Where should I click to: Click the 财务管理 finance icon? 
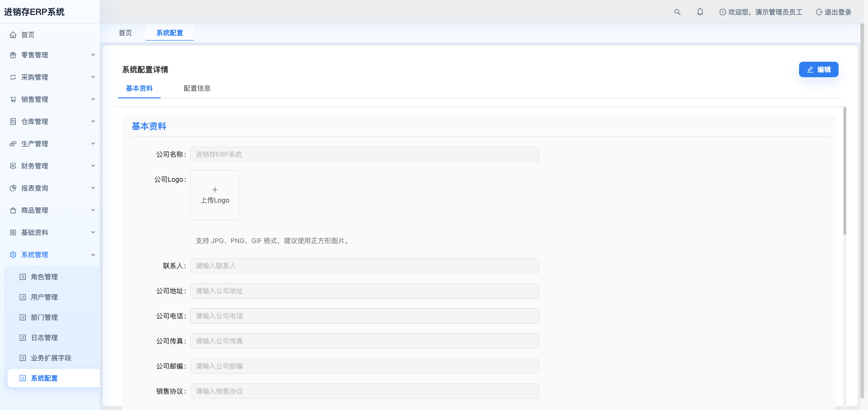13,166
